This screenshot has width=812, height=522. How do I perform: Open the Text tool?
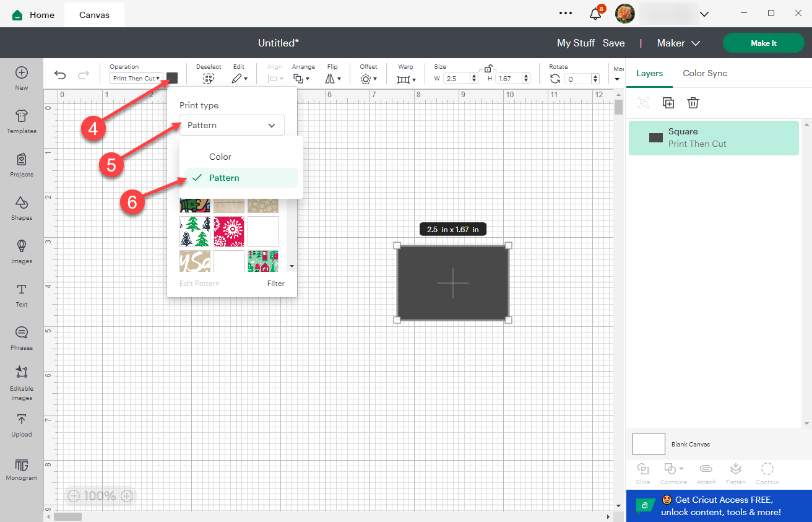point(22,295)
